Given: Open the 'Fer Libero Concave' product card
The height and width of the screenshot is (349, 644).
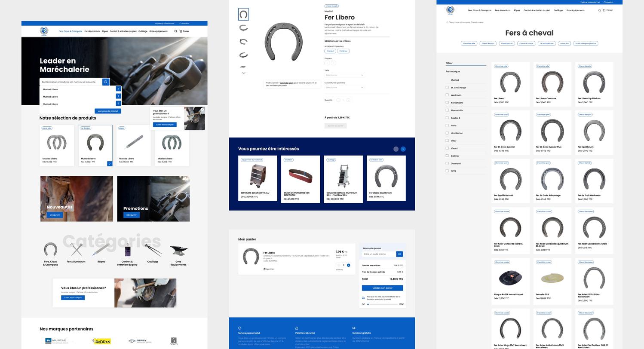Looking at the screenshot, I should (552, 84).
